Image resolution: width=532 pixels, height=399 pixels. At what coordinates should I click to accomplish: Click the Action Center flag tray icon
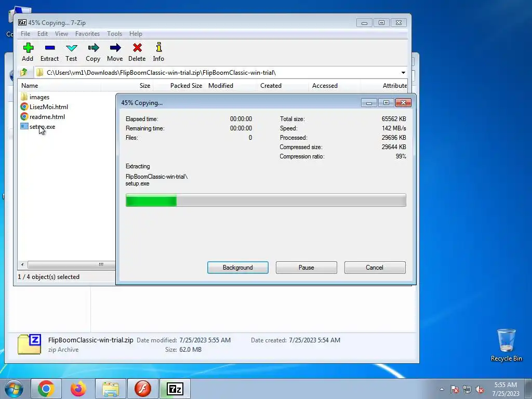click(455, 389)
